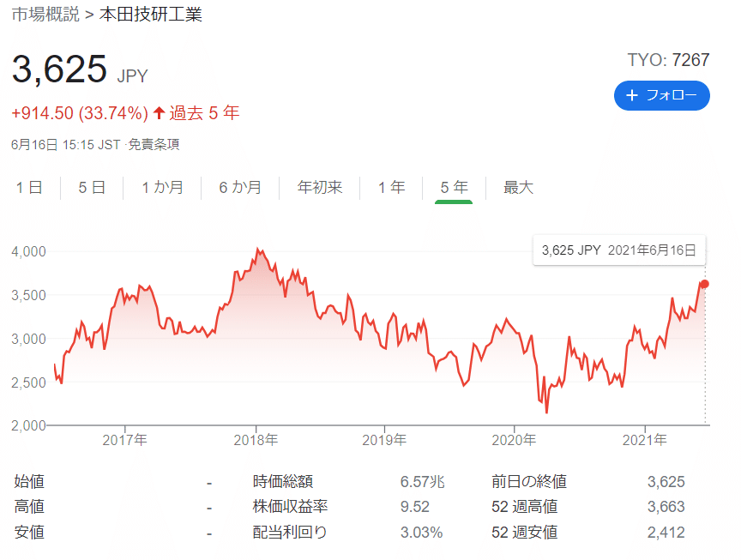Viewport: 741px width, 560px height.
Task: Click the red endpoint marker on chart
Action: point(704,284)
